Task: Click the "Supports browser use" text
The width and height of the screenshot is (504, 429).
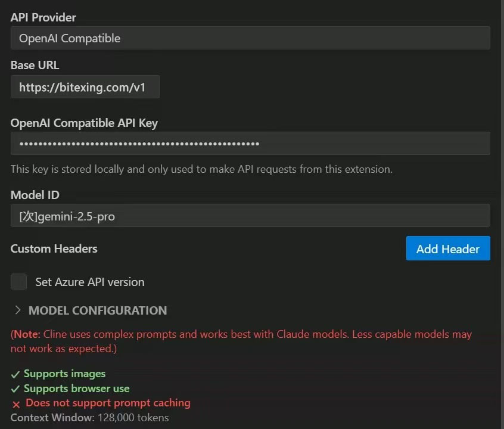Action: coord(76,388)
